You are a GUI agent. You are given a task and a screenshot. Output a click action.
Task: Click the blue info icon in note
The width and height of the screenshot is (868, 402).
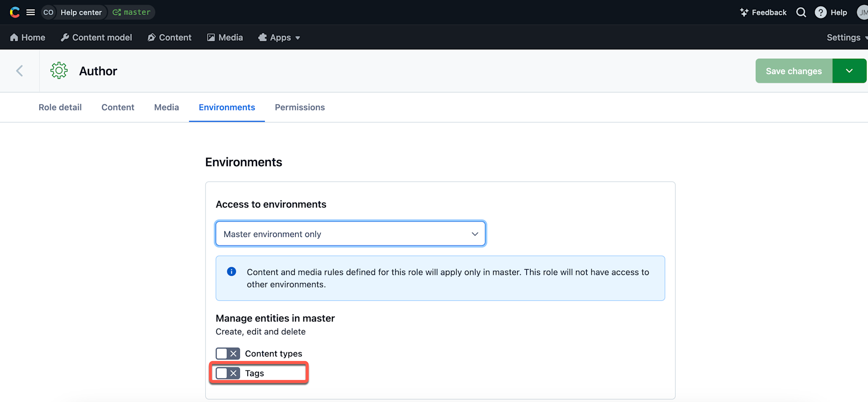(x=231, y=272)
